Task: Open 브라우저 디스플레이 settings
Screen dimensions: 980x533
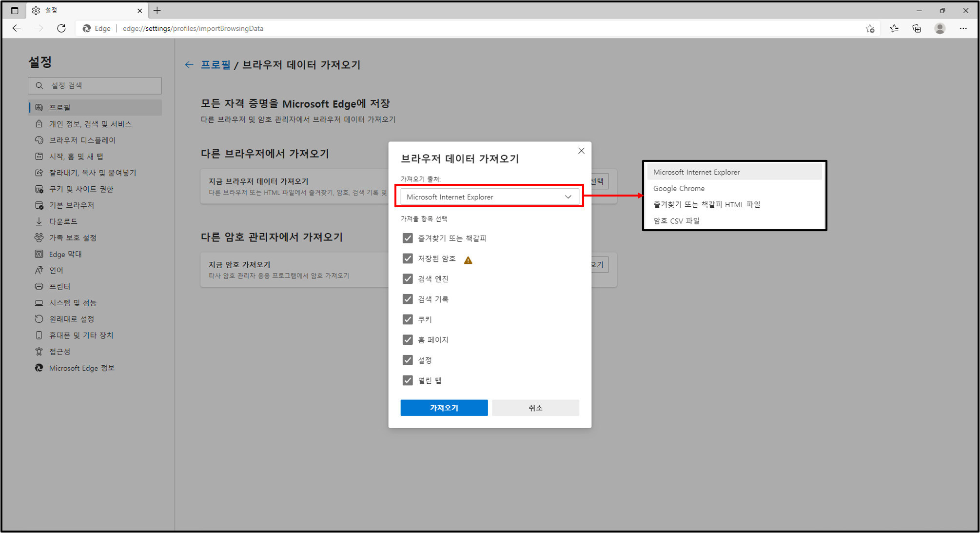Action: coord(95,140)
